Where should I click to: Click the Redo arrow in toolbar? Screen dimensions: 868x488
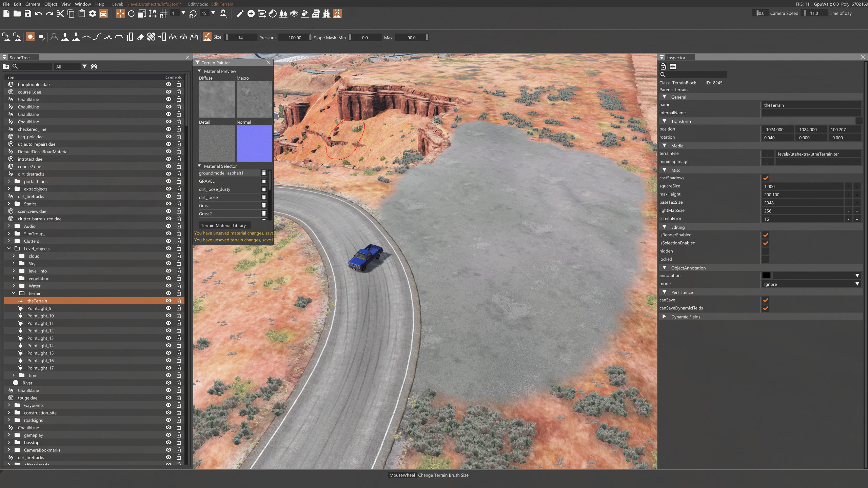click(x=50, y=14)
